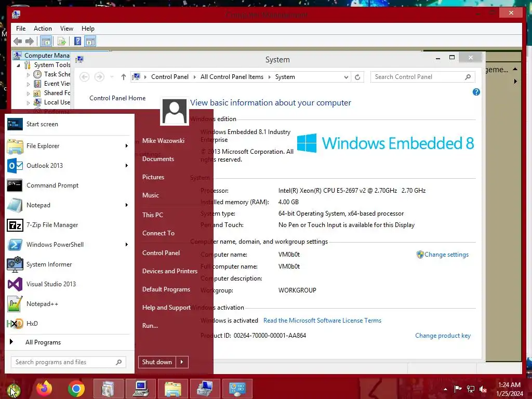Image resolution: width=532 pixels, height=399 pixels.
Task: Click the Chrome taskbar icon
Action: (x=76, y=389)
